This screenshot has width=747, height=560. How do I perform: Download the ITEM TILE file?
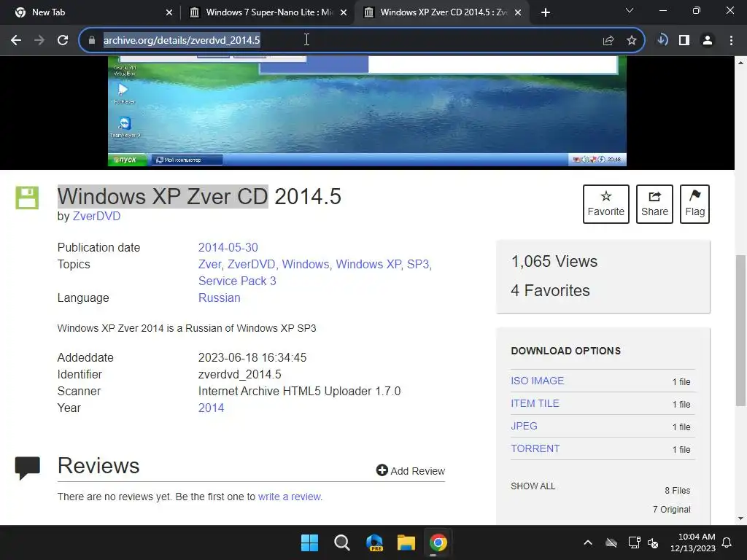pyautogui.click(x=535, y=403)
